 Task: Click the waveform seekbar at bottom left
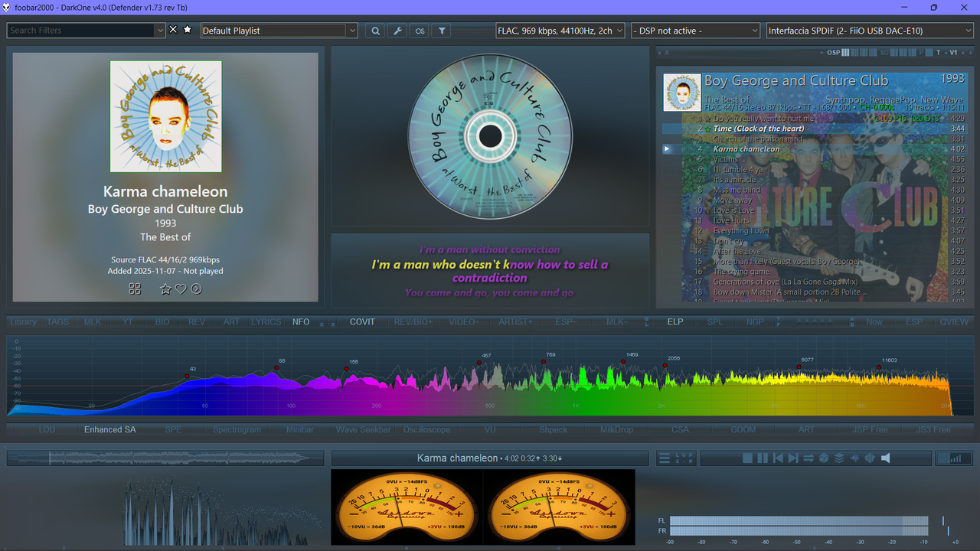tap(165, 458)
